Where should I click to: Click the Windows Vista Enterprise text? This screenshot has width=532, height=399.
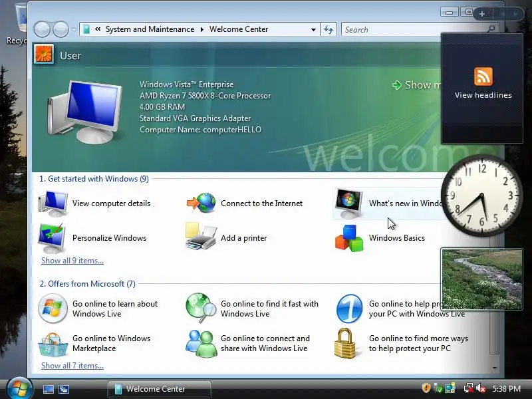point(187,84)
